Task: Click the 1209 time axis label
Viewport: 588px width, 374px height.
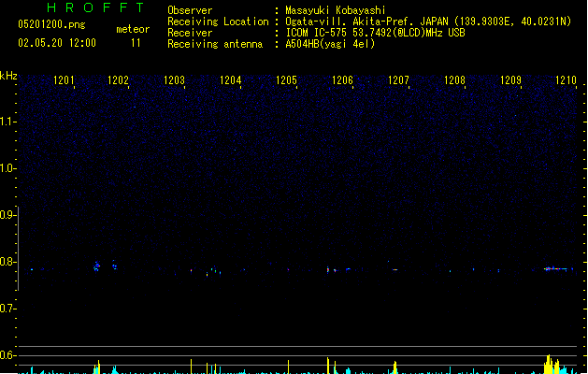Action: (510, 80)
